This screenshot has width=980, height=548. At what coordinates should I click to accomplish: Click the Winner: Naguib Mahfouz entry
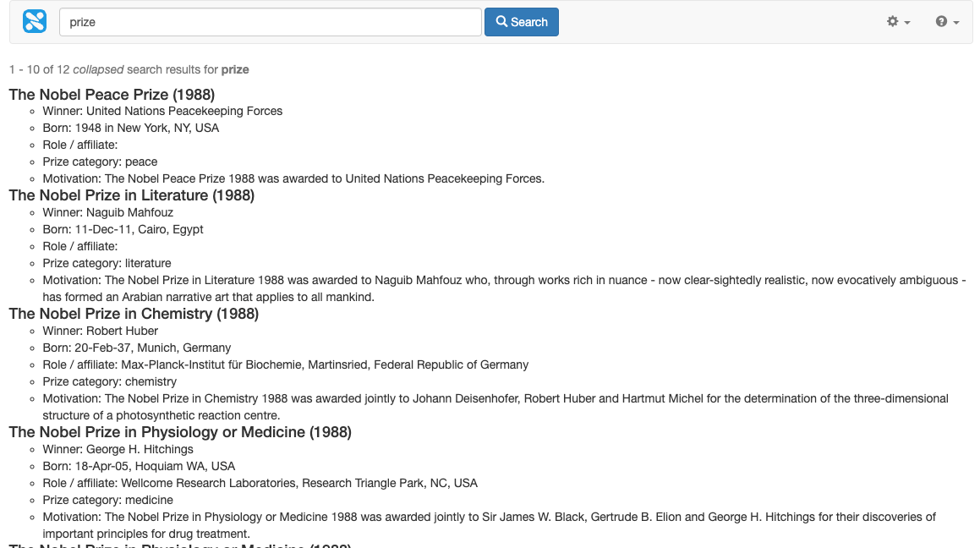[x=107, y=212]
